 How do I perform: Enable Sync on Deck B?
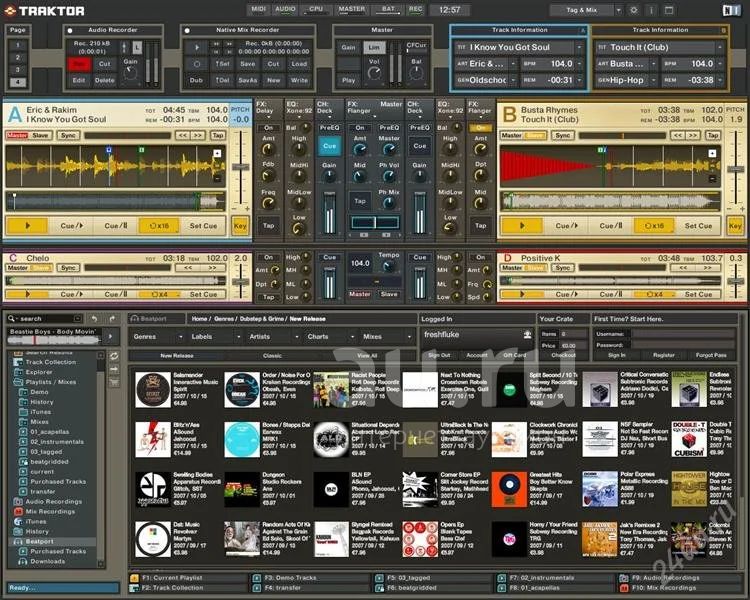point(563,135)
